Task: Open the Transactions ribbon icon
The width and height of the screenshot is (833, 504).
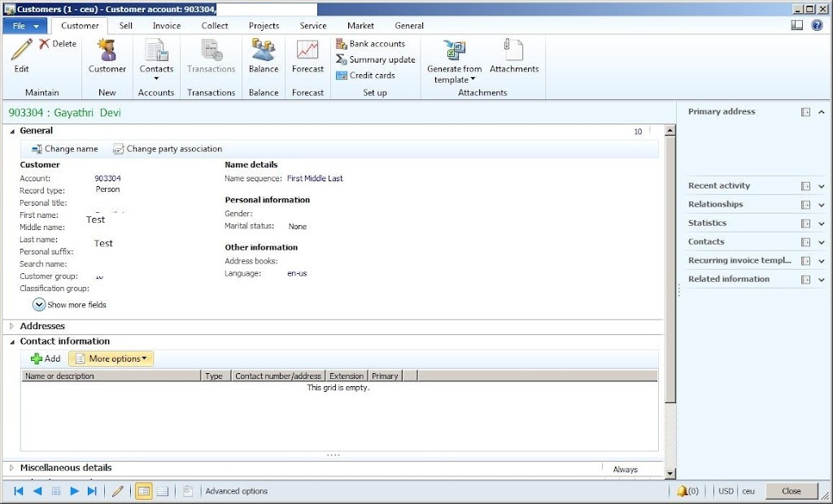Action: point(211,50)
